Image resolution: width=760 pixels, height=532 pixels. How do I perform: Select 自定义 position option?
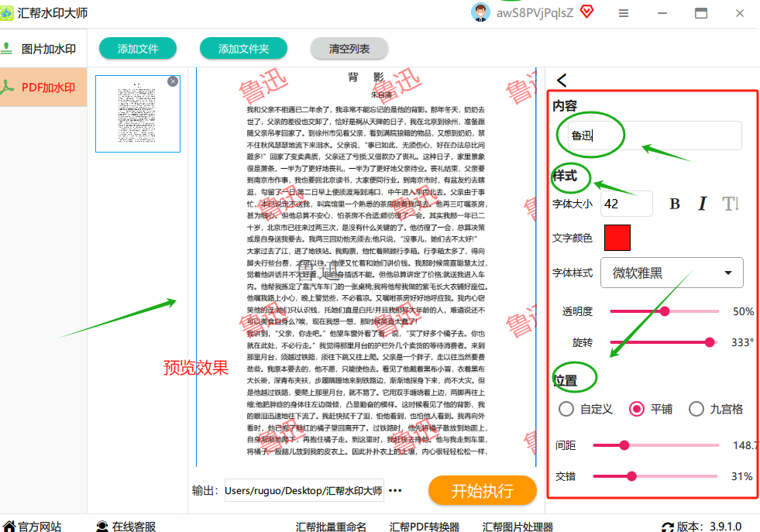pyautogui.click(x=586, y=409)
